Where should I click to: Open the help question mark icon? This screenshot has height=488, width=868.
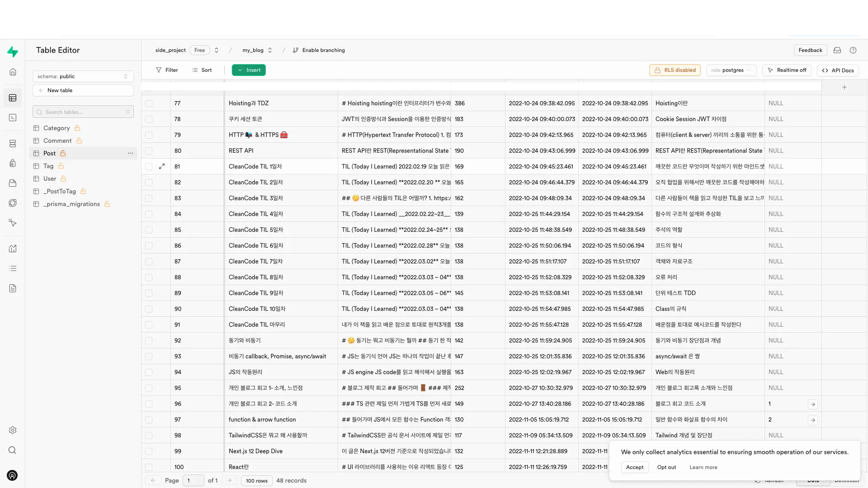853,50
